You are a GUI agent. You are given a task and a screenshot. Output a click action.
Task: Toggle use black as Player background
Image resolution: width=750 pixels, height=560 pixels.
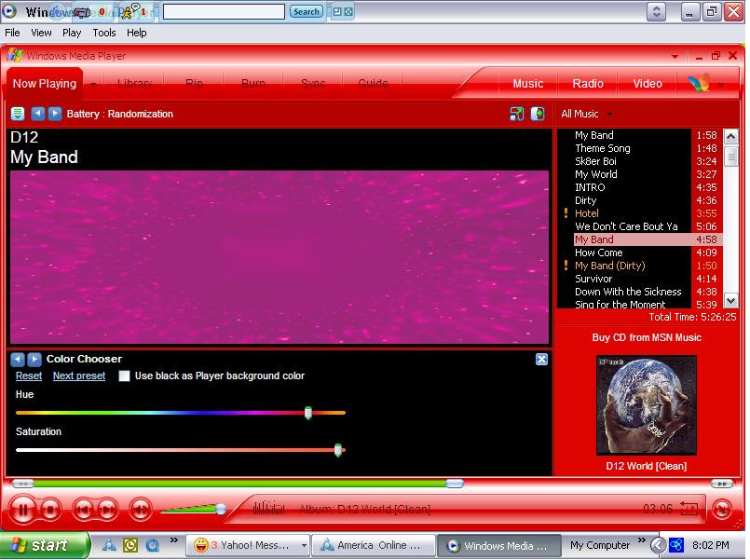(x=124, y=376)
